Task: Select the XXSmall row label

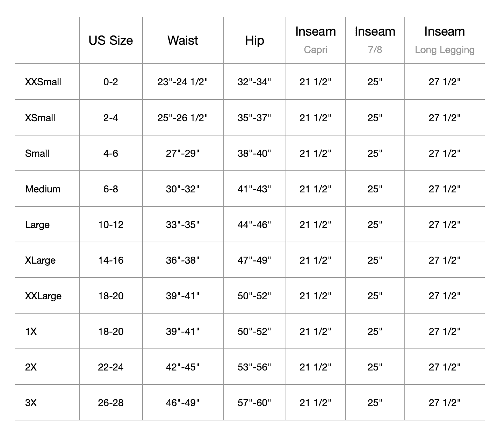Action: click(43, 82)
